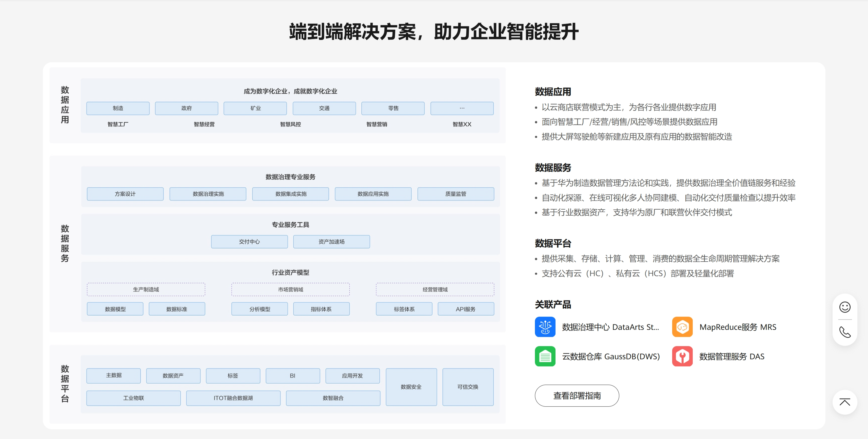This screenshot has height=439, width=868.
Task: Click the 数据安全 box
Action: pyautogui.click(x=411, y=387)
